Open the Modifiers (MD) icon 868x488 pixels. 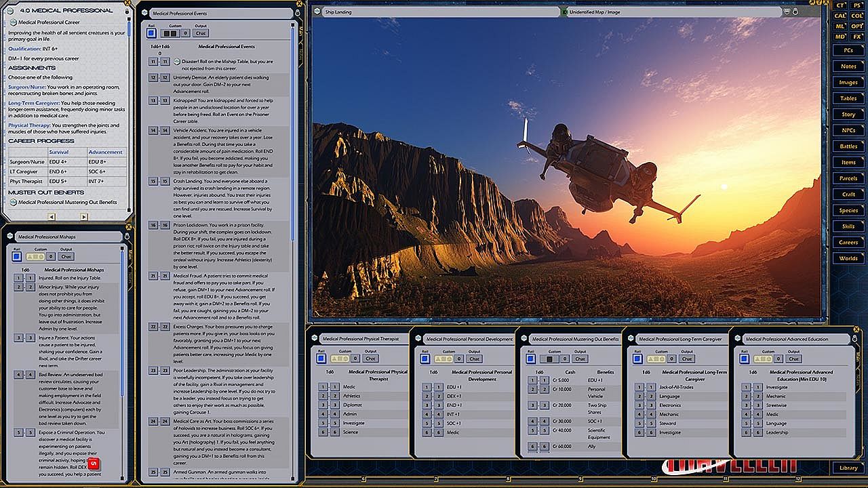(x=840, y=36)
